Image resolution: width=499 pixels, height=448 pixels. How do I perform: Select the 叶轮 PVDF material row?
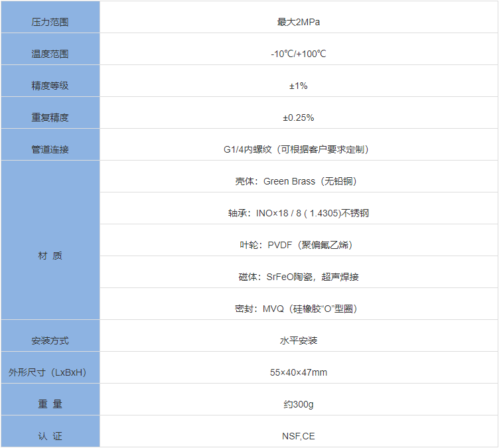298,245
